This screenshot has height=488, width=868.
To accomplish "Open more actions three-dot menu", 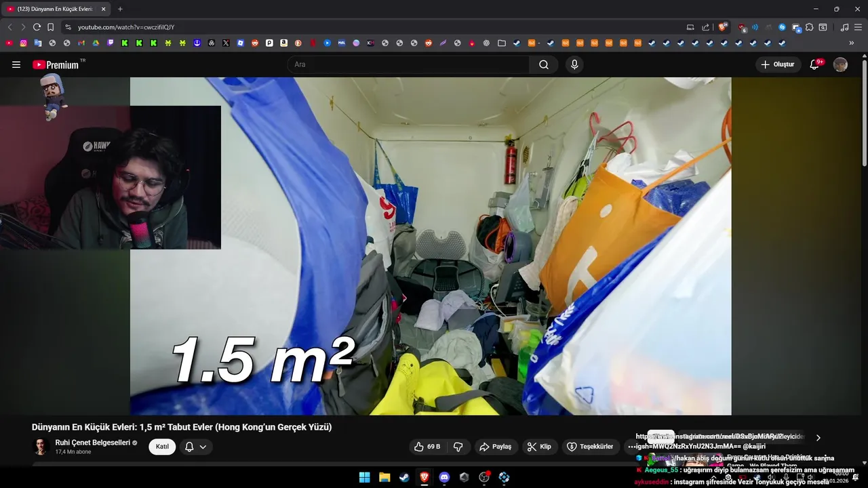I will 632,447.
